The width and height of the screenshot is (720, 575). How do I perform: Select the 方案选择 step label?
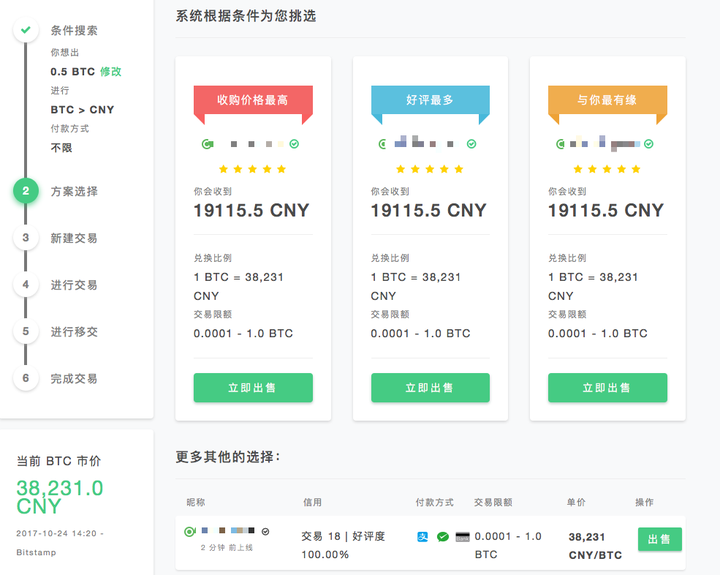pyautogui.click(x=74, y=191)
